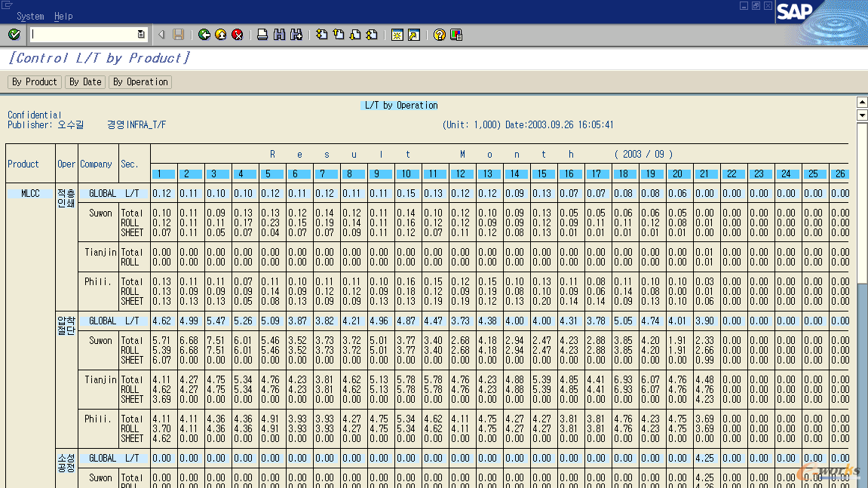Open the Customize Local Layout icon
868x488 pixels.
pos(456,35)
